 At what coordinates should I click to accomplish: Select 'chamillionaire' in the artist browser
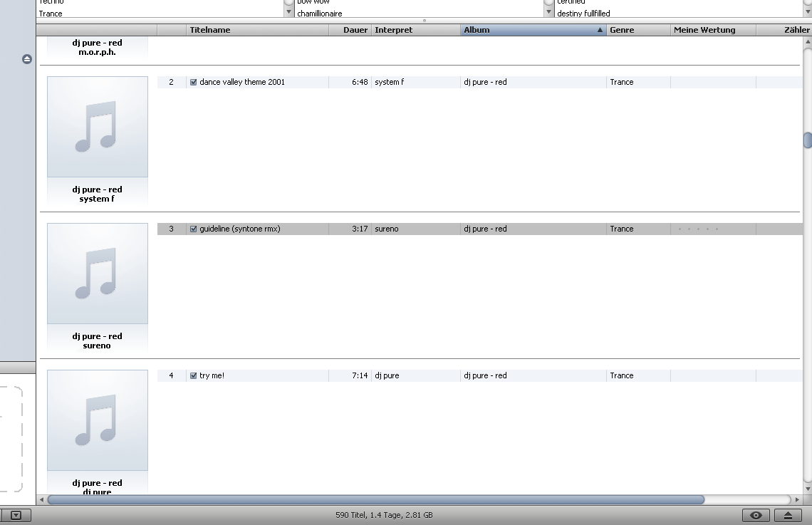(319, 14)
